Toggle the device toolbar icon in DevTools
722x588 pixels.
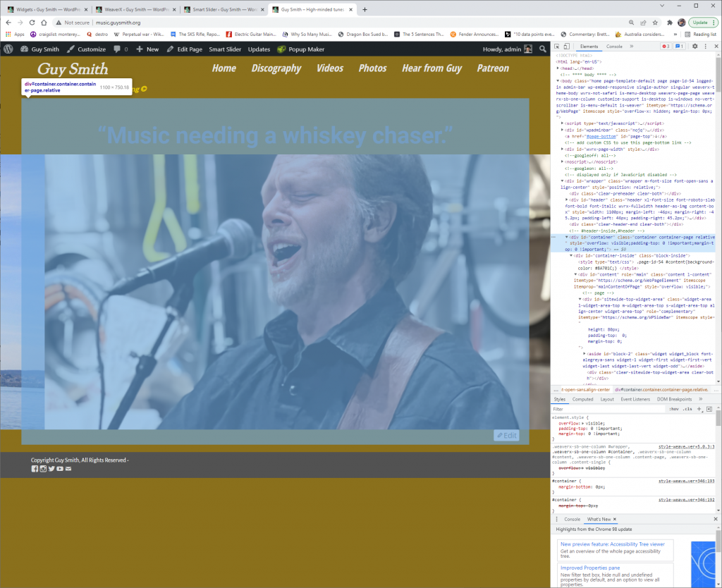coord(568,47)
